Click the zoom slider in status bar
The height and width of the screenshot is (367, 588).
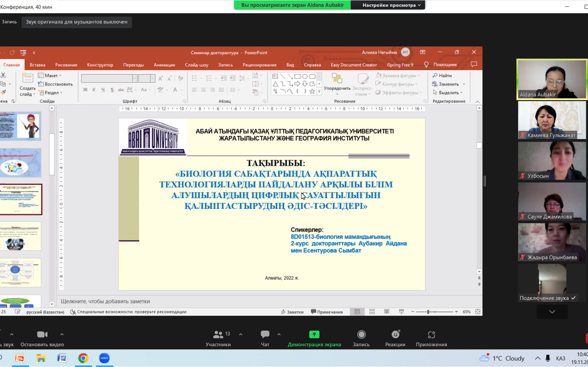pos(428,312)
